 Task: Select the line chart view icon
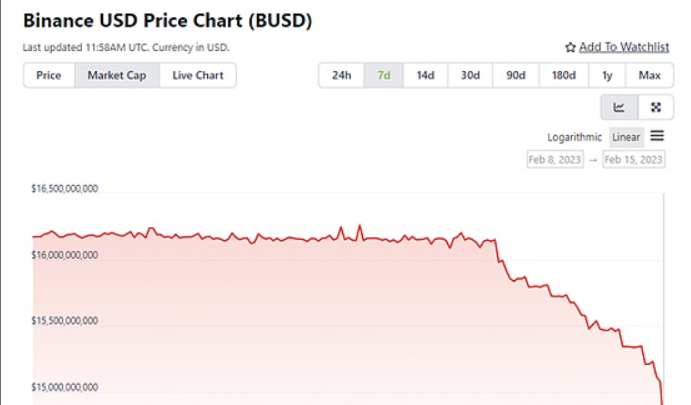pos(619,107)
